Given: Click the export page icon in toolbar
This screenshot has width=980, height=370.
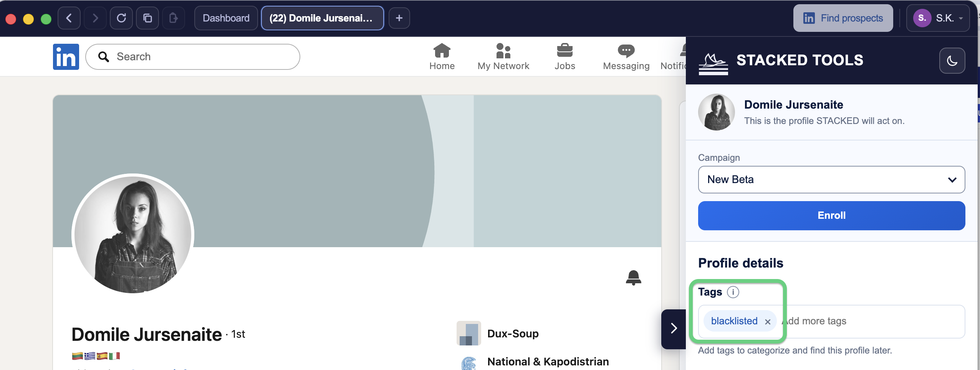Looking at the screenshot, I should click(x=174, y=18).
